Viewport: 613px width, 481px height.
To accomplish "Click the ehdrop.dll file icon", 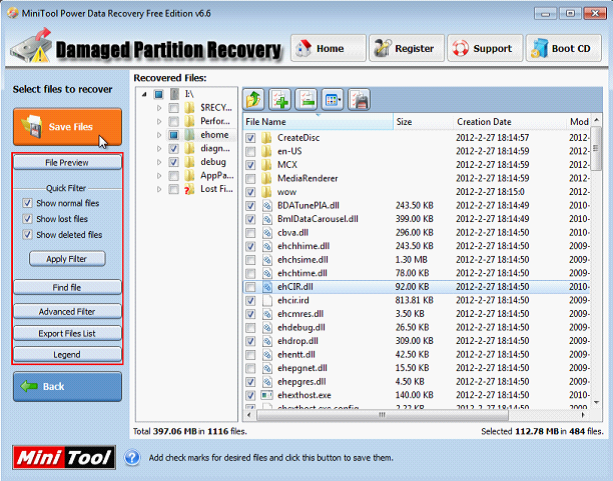I will click(x=267, y=341).
